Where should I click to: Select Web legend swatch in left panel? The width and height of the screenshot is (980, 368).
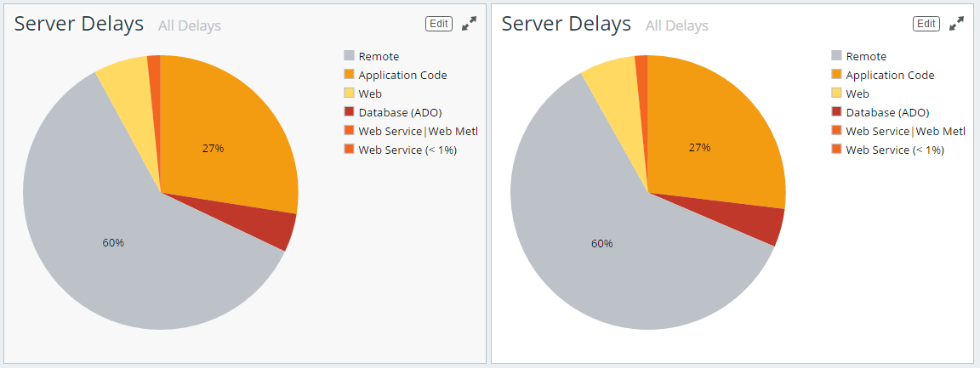pos(350,93)
